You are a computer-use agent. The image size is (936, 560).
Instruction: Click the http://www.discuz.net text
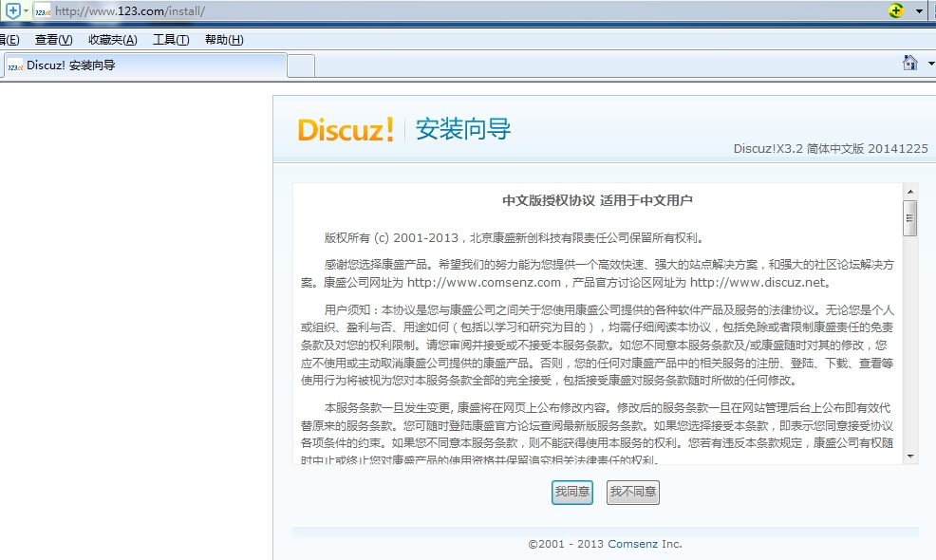click(x=758, y=283)
